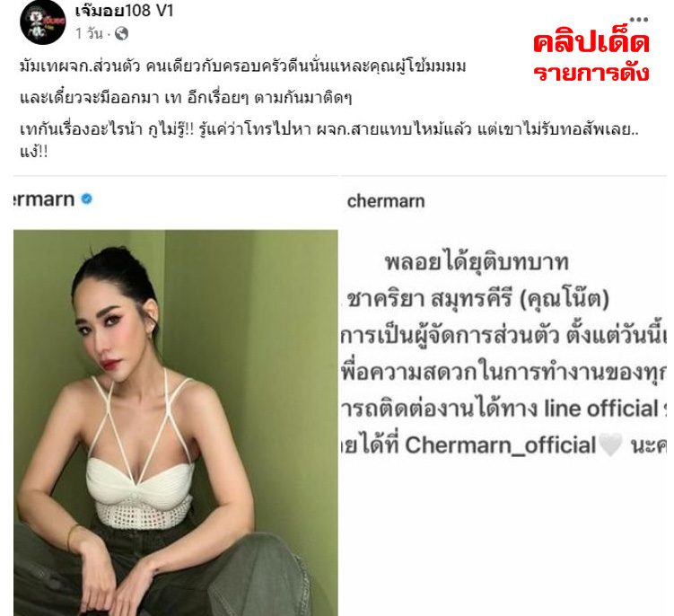Image resolution: width=674 pixels, height=616 pixels.
Task: Open the three-dot post options menu
Action: [x=639, y=20]
